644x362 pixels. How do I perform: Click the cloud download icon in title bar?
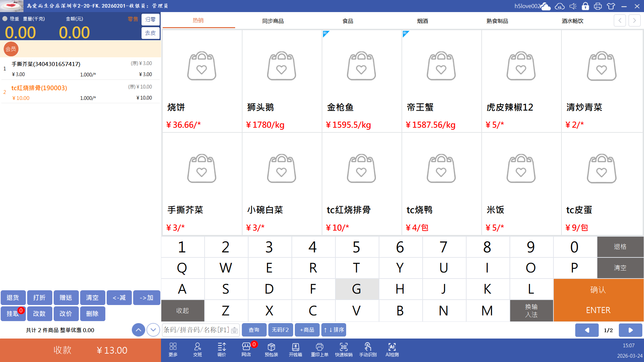[559, 6]
